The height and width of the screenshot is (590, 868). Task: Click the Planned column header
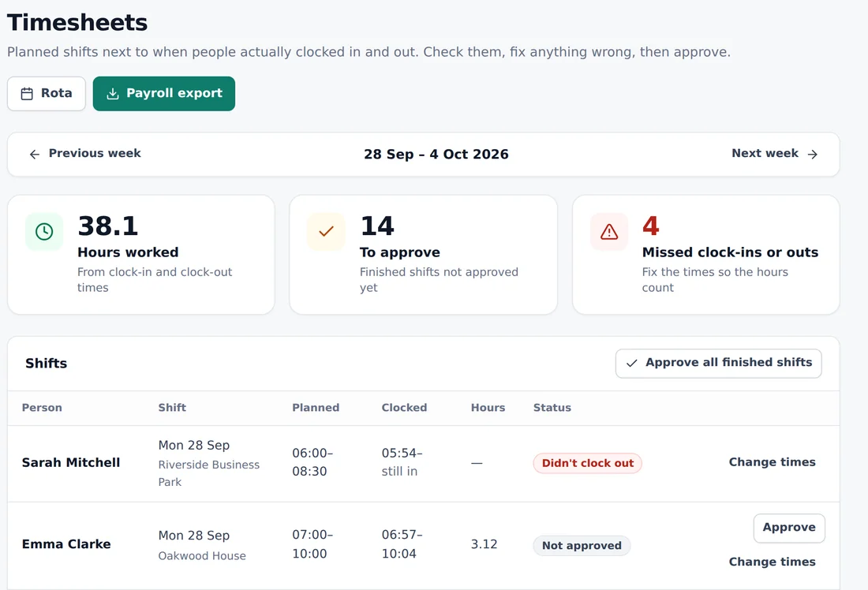(x=316, y=408)
